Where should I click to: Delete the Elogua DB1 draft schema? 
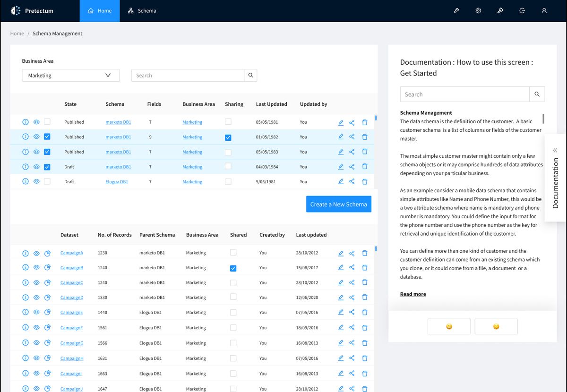click(365, 181)
